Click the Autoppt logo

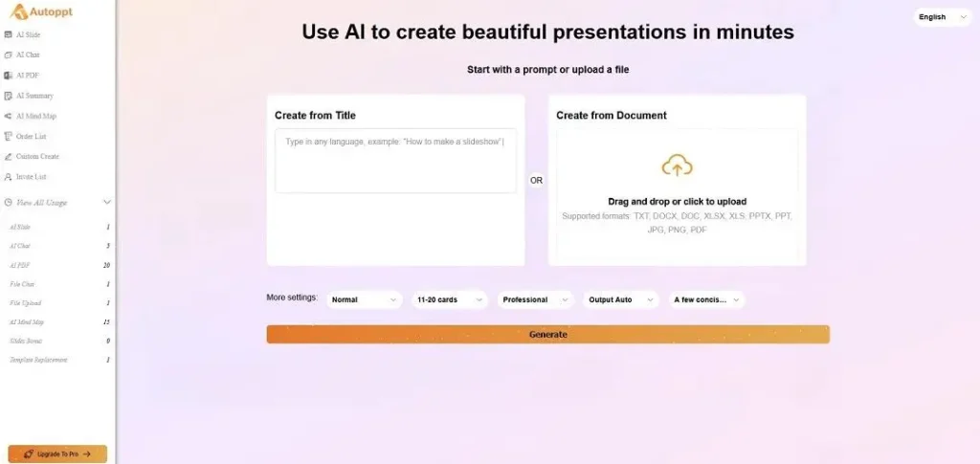(41, 11)
